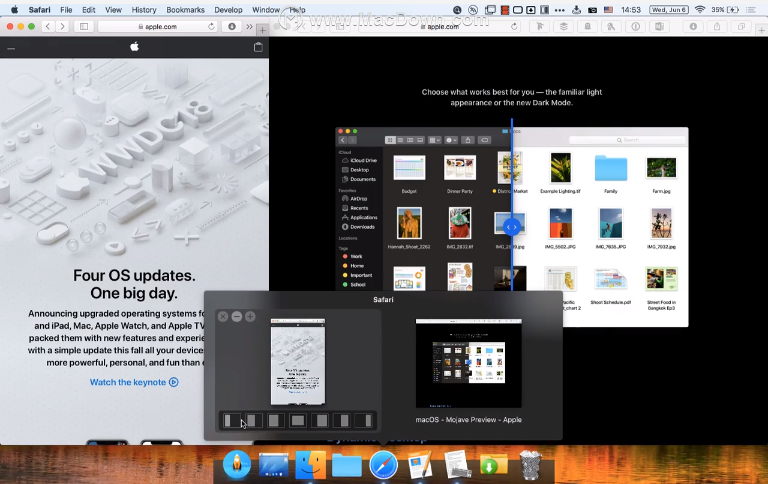Screen dimensions: 768x484
Task: Choose the second left-biased window layout
Action: pos(252,420)
